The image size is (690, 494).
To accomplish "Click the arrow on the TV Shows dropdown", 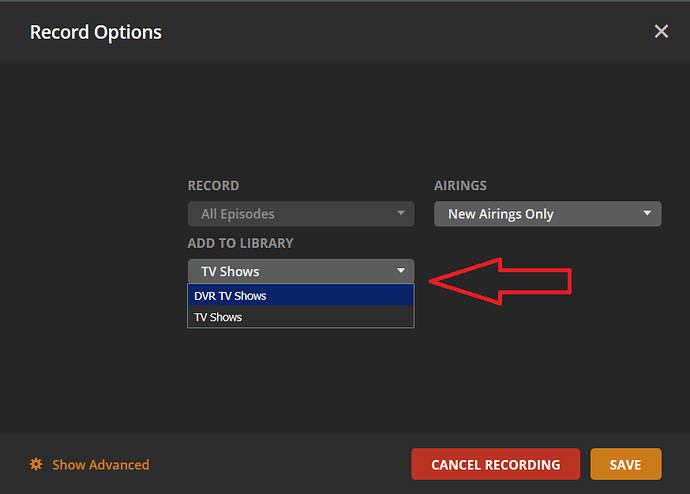I will click(x=400, y=271).
